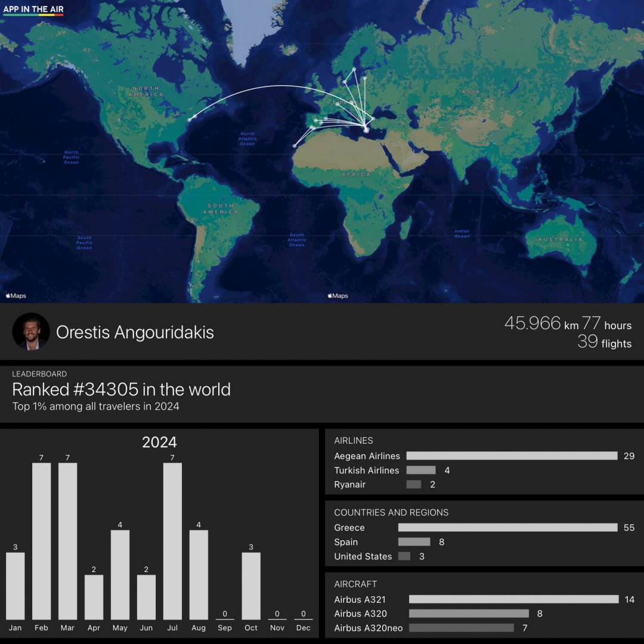Image resolution: width=644 pixels, height=644 pixels.
Task: Click the Orestis Angouridakis name text
Action: pos(135,332)
